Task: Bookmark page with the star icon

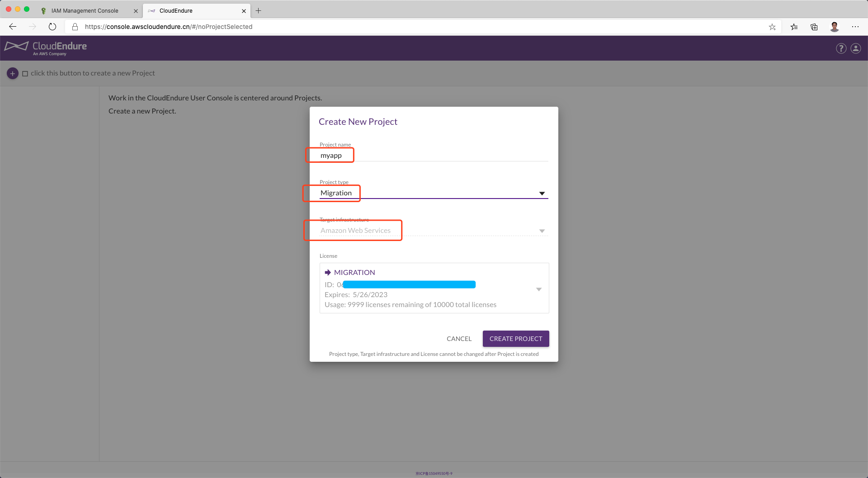Action: click(772, 27)
